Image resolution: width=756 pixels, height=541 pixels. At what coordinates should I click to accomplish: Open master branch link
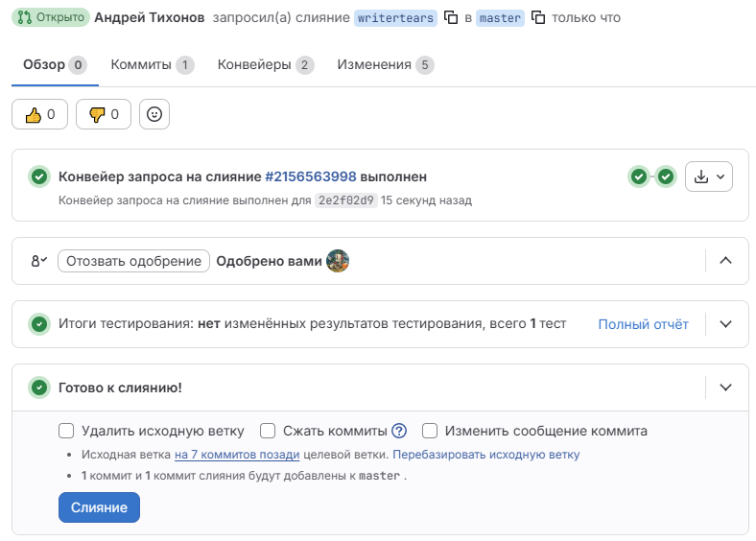[x=500, y=18]
